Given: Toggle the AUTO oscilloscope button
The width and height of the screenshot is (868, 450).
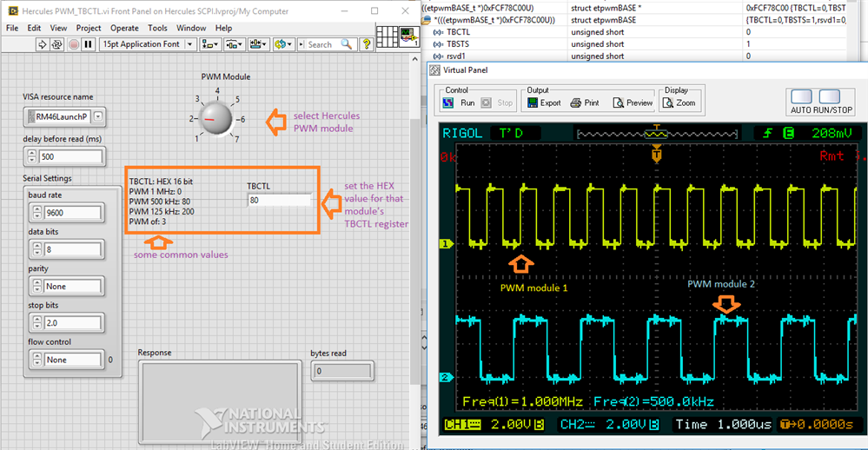Looking at the screenshot, I should (x=801, y=96).
